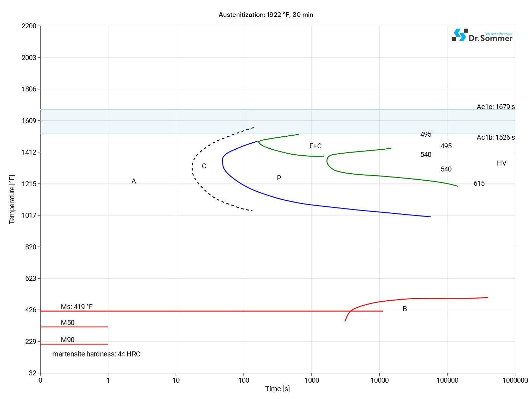
Task: Click the austenitization title text
Action: (266, 15)
